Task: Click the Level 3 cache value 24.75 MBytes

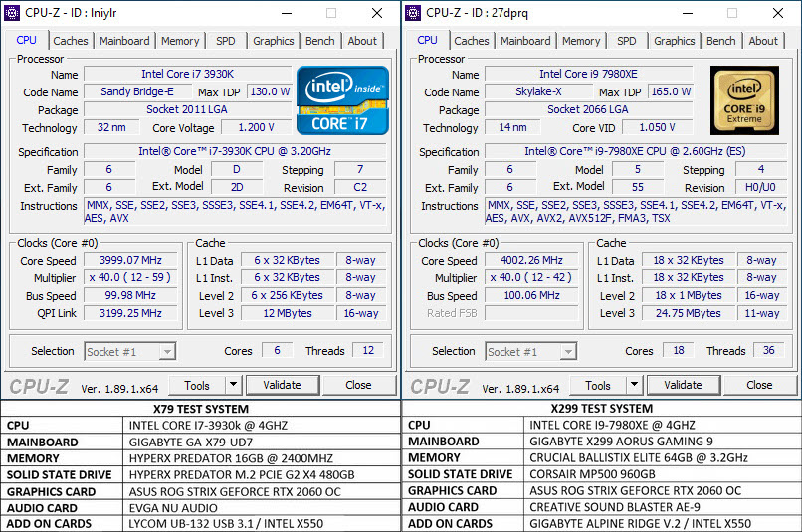Action: (x=688, y=313)
